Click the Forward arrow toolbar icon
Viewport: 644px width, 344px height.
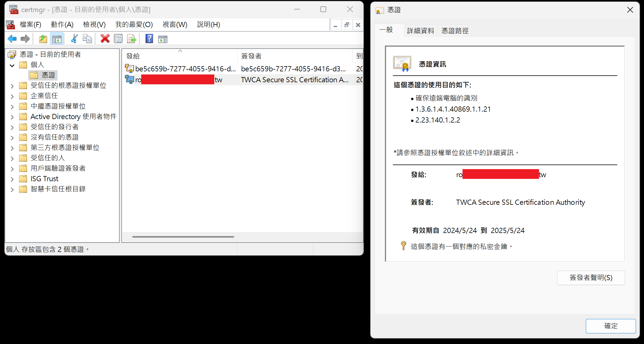[x=25, y=39]
